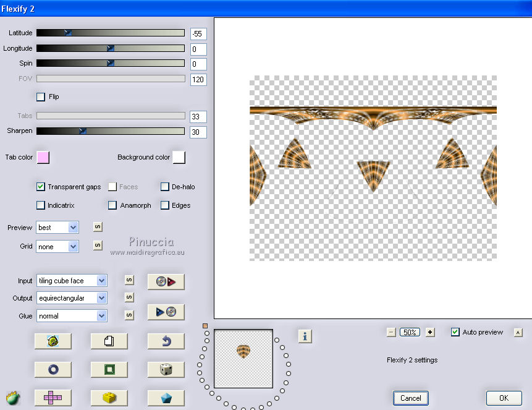Click the globe web icon button
The width and height of the screenshot is (532, 410).
point(53,341)
